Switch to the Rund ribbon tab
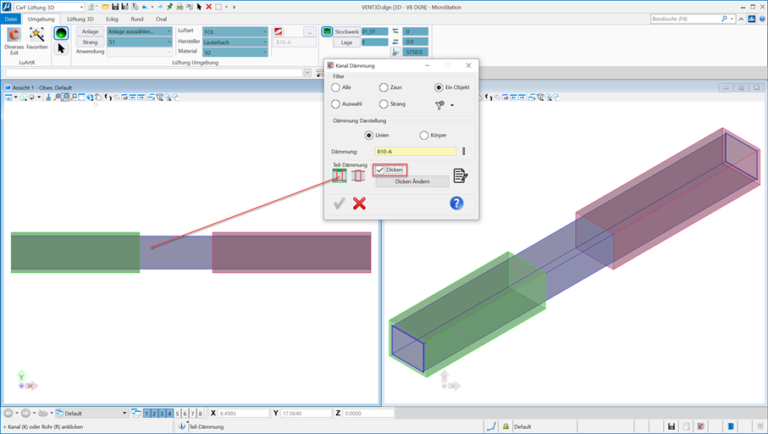The height and width of the screenshot is (434, 768). click(137, 19)
